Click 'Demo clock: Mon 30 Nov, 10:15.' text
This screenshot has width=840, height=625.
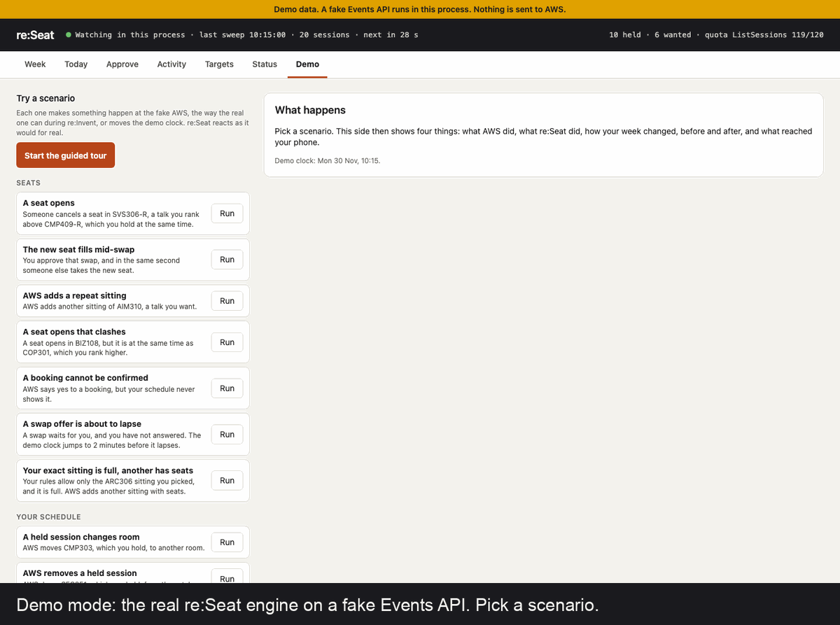tap(327, 160)
